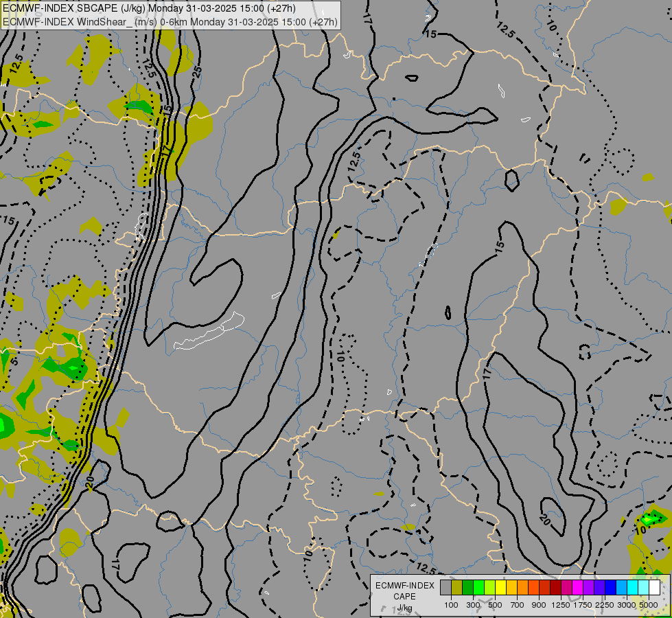The width and height of the screenshot is (672, 618).
Task: Click the bright magenta legend swatch
Action: [x=578, y=588]
